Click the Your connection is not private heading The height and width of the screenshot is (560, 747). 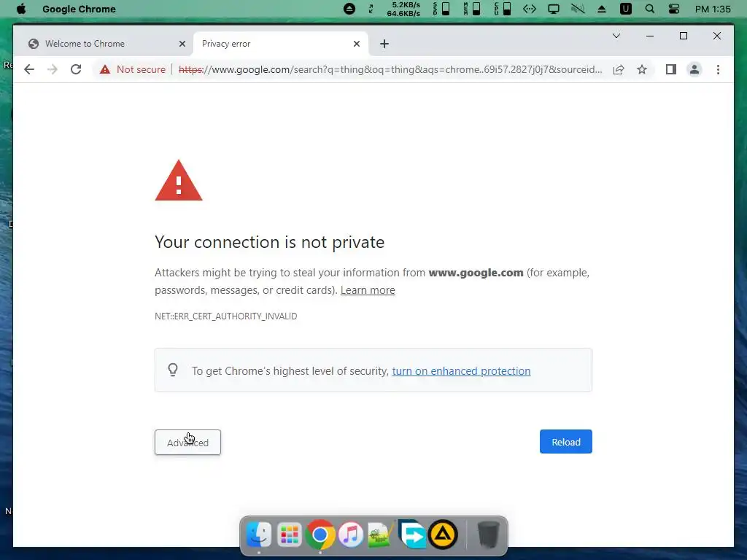pyautogui.click(x=270, y=242)
